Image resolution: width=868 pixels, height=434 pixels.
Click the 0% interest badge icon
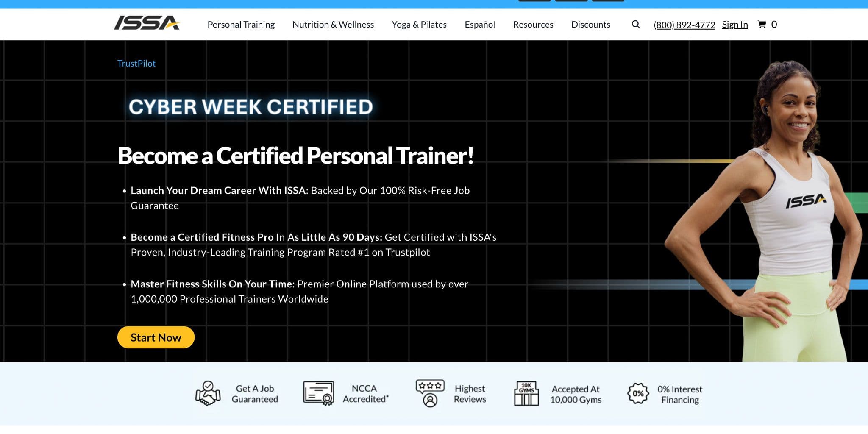638,393
